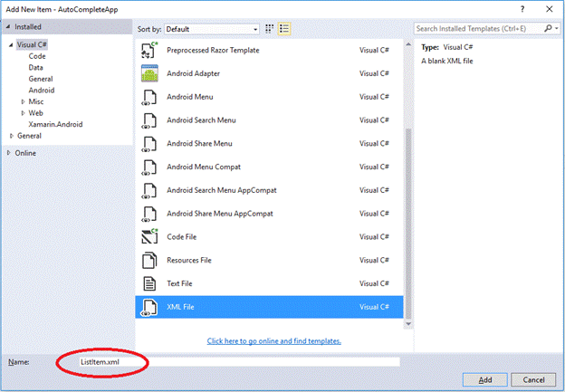Viewport: 565px width, 392px height.
Task: Click the scrollbar down arrow
Action: (408, 324)
